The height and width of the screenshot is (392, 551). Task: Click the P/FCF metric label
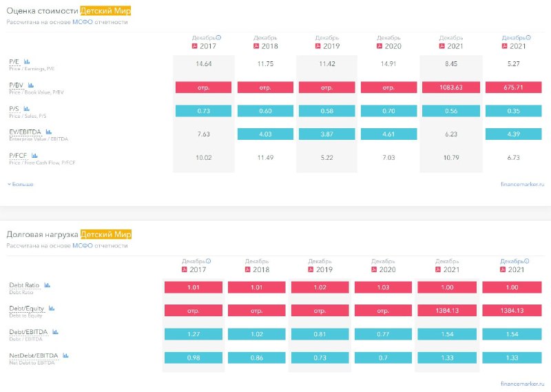18,156
